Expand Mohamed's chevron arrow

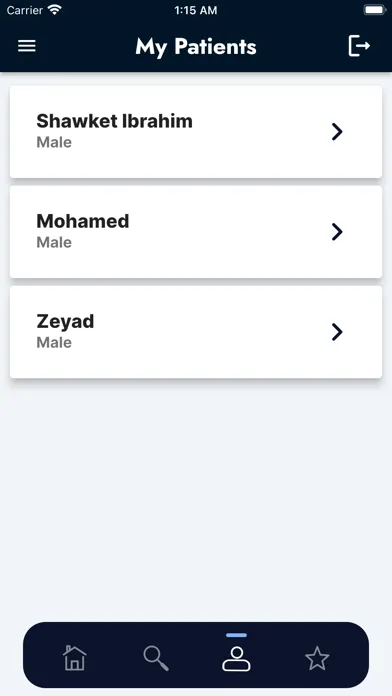337,232
